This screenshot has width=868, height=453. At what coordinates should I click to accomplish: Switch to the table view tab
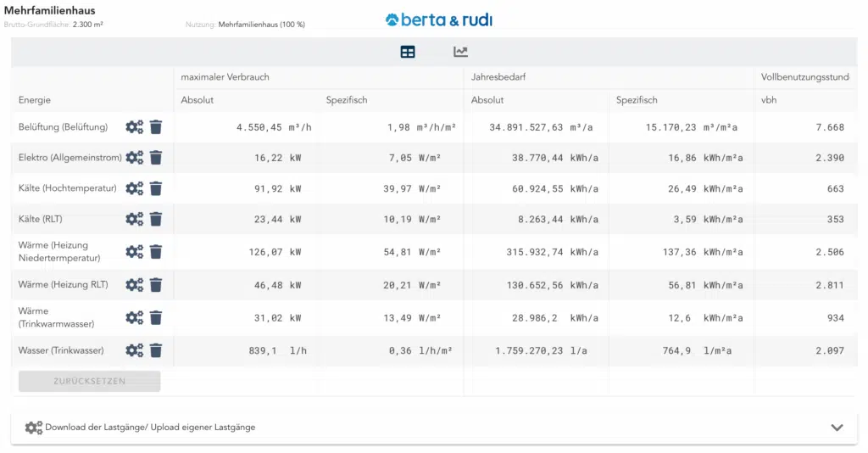408,52
